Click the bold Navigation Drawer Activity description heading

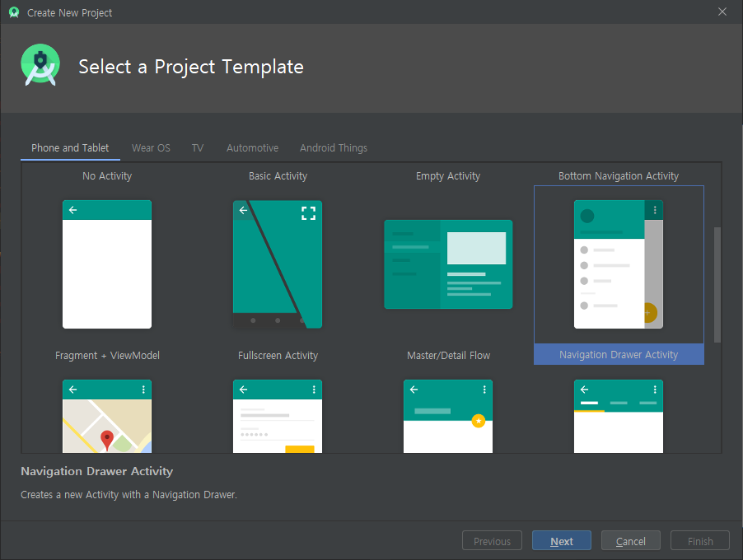tap(96, 471)
